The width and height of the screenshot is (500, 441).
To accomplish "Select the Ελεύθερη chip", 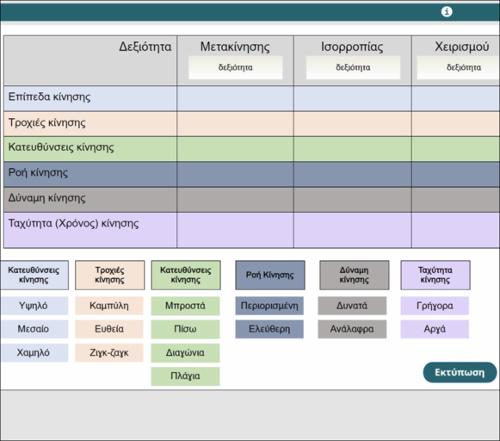I will point(269,329).
